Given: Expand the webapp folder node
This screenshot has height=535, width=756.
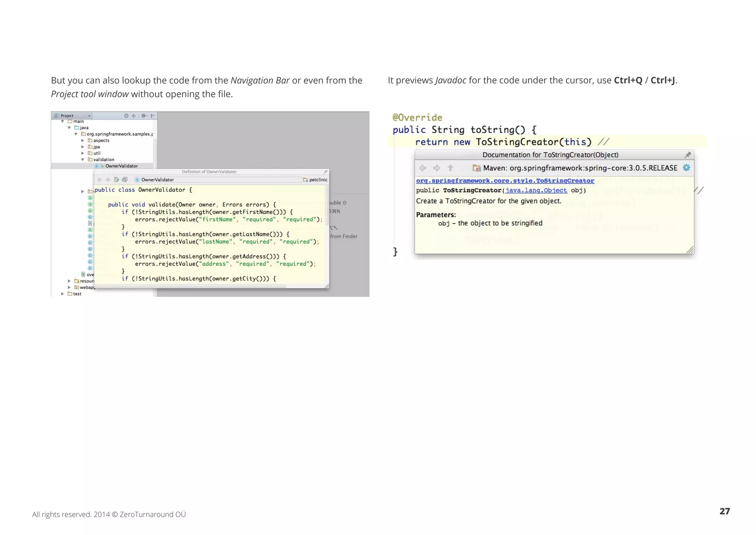Looking at the screenshot, I should tap(69, 287).
